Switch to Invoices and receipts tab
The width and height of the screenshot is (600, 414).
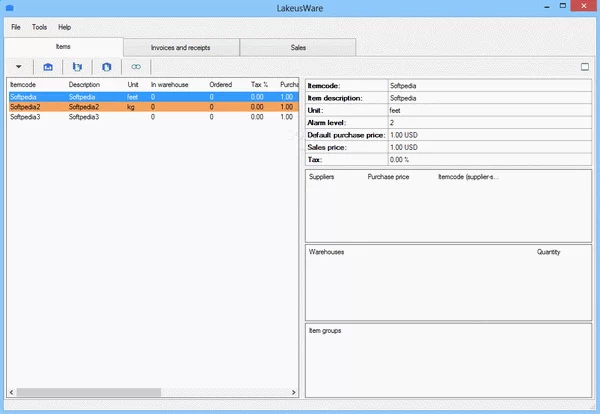tap(181, 47)
